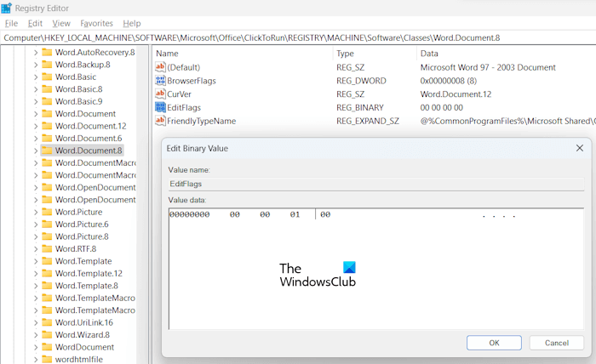Confirm binary value with OK button
This screenshot has width=596, height=364.
point(494,343)
